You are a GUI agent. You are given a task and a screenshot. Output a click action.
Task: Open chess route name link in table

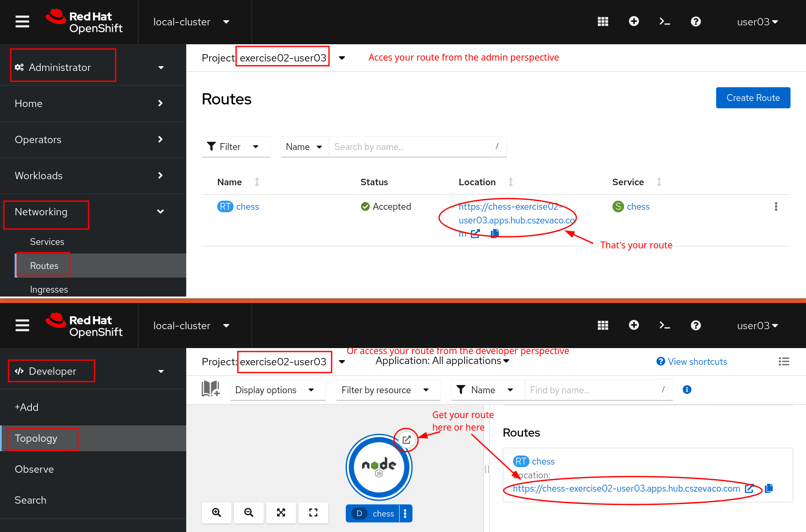[x=248, y=207]
